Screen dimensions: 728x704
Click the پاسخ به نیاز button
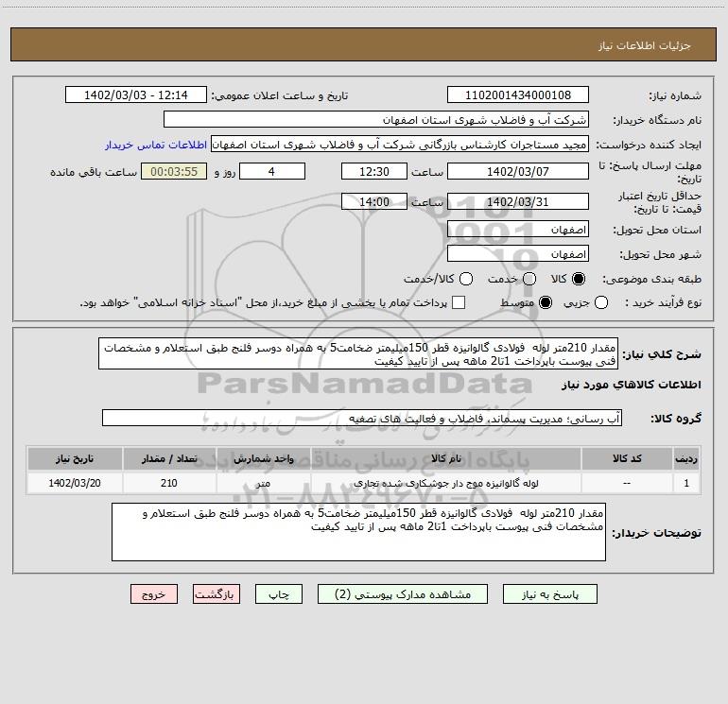(549, 594)
